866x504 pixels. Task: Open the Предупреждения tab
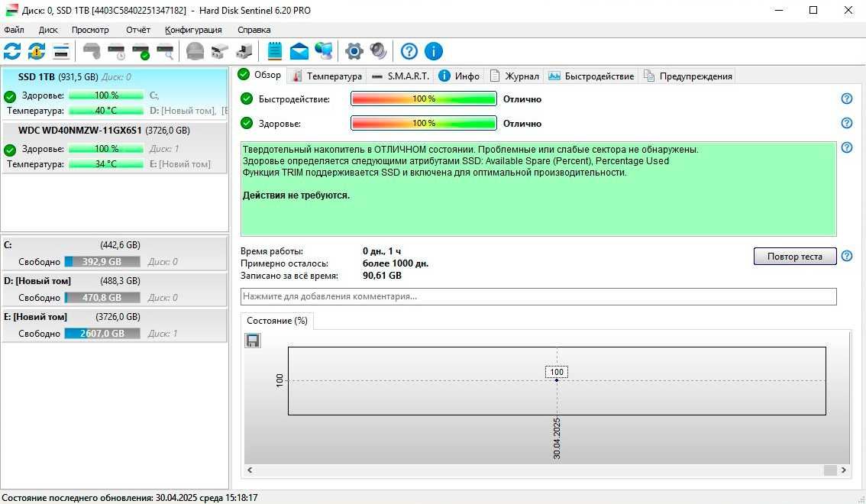click(688, 76)
